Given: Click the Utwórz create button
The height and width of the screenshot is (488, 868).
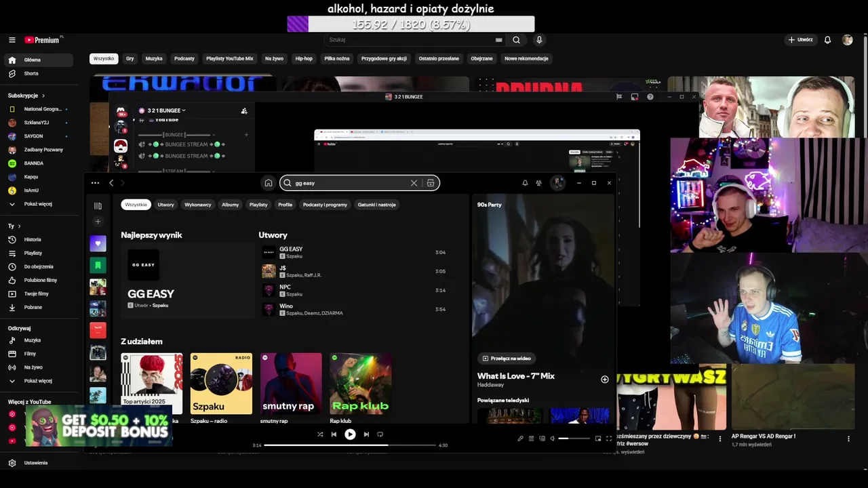Looking at the screenshot, I should 800,40.
